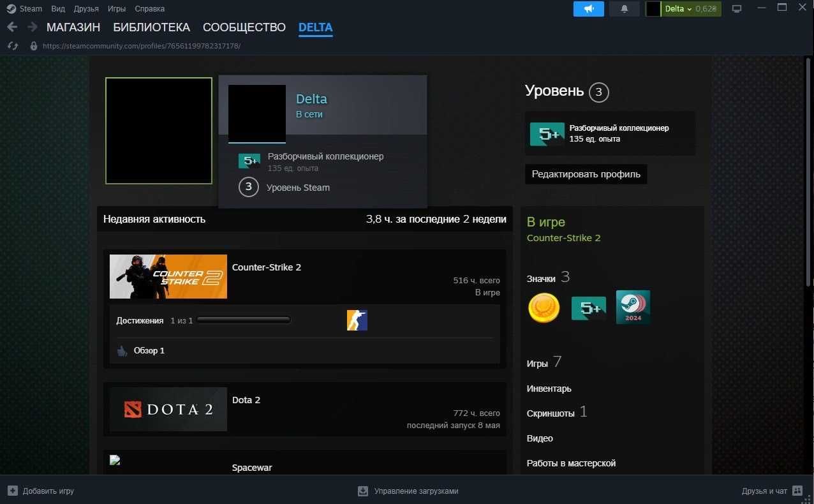The width and height of the screenshot is (814, 504).
Task: Open the Скриншоты link
Action: point(551,413)
